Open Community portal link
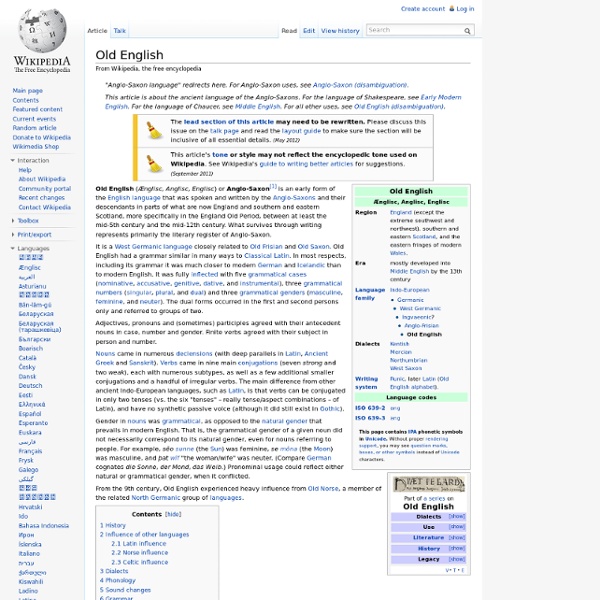This screenshot has height=600, width=600. tap(45, 189)
